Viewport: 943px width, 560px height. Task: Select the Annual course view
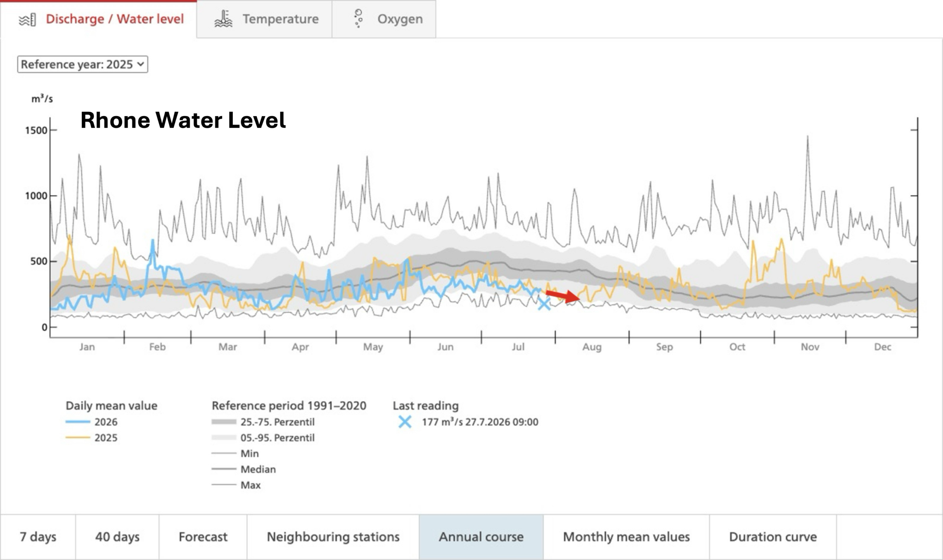tap(481, 536)
